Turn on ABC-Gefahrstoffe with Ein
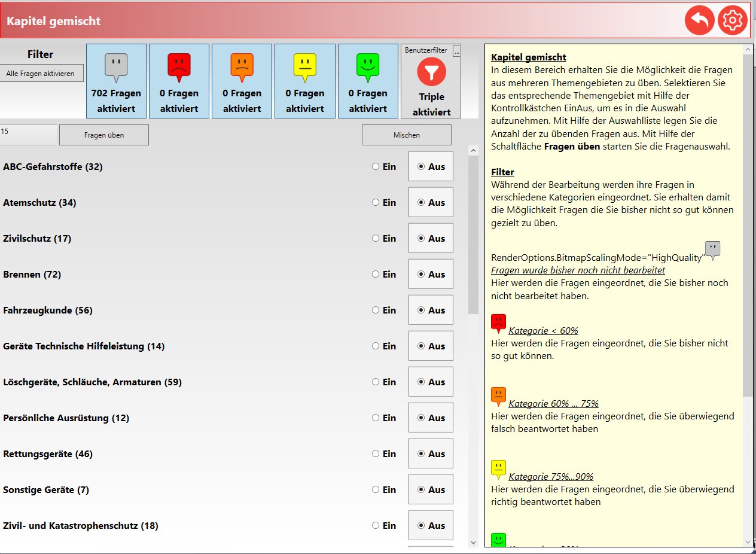 384,167
